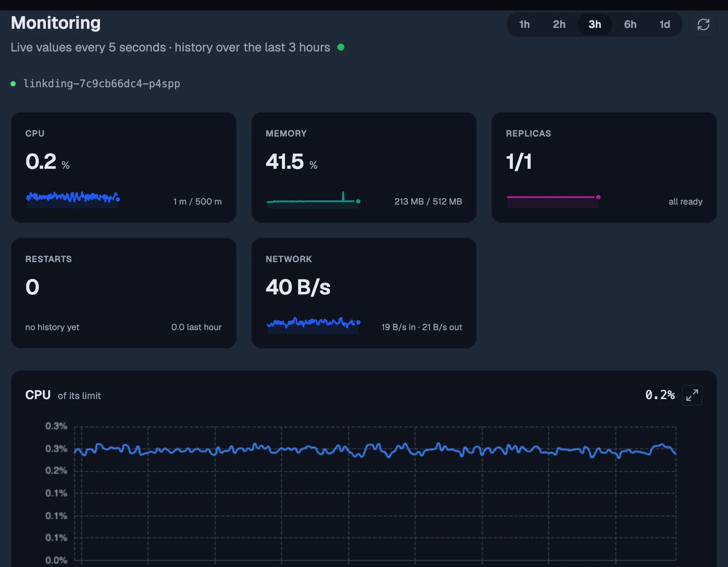728x567 pixels.
Task: Click the Monitoring page heading
Action: pos(55,23)
